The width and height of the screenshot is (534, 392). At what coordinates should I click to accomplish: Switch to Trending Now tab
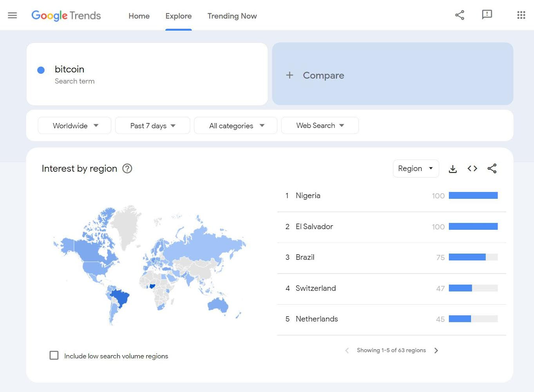(232, 16)
